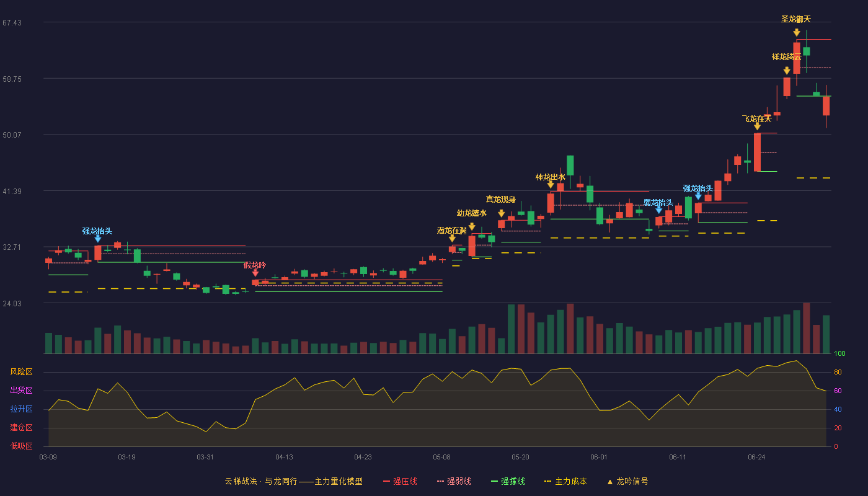Image resolution: width=868 pixels, height=496 pixels.
Task: Click the 弱龙抬头 signal label
Action: [x=658, y=203]
